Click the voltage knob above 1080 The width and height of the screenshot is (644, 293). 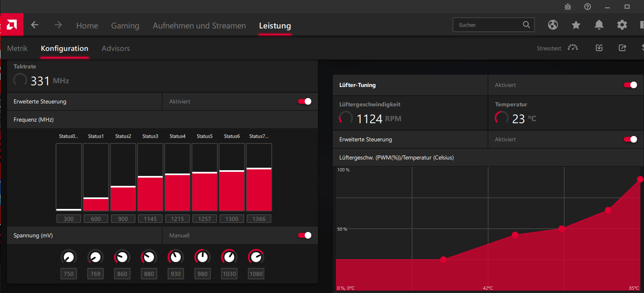(256, 257)
